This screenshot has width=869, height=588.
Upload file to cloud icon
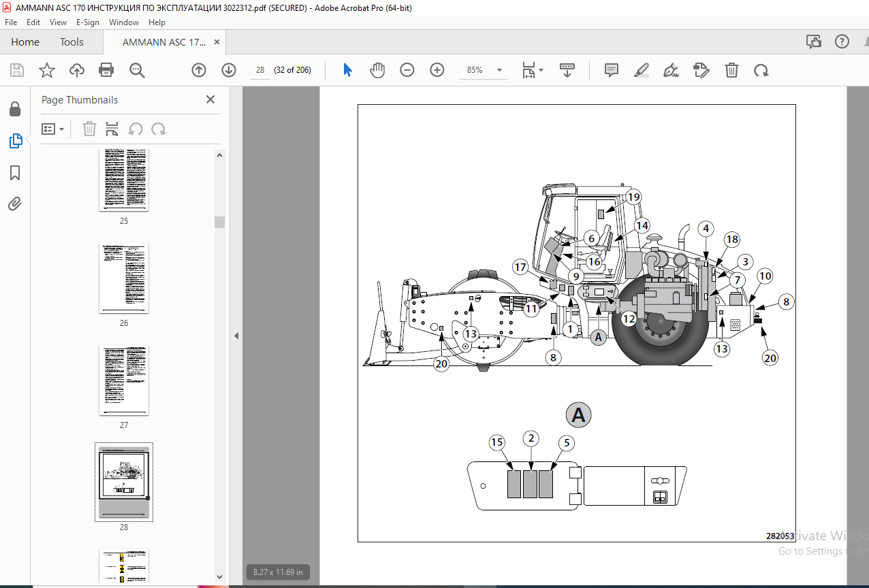pyautogui.click(x=76, y=70)
